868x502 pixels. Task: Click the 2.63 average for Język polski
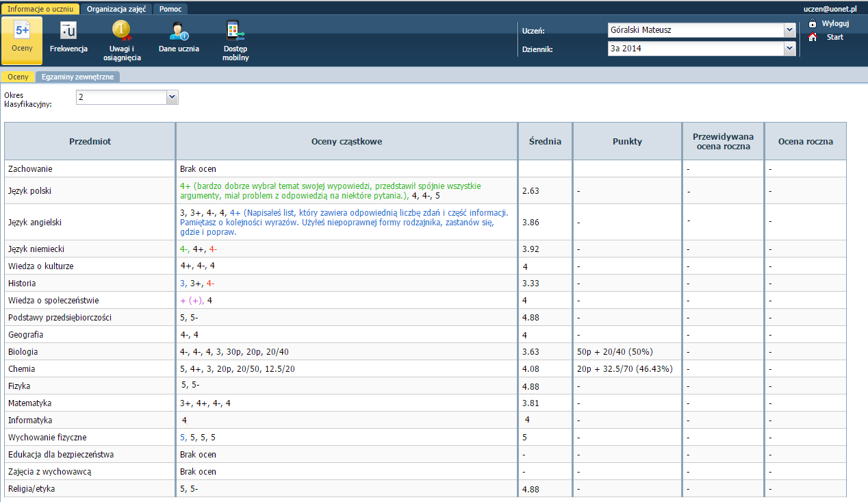click(x=531, y=191)
